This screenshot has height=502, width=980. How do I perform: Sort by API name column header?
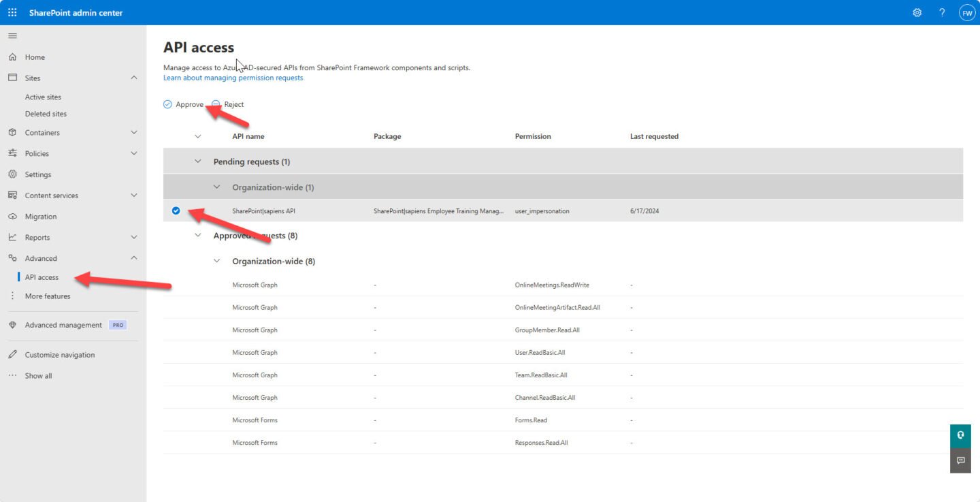pyautogui.click(x=248, y=136)
